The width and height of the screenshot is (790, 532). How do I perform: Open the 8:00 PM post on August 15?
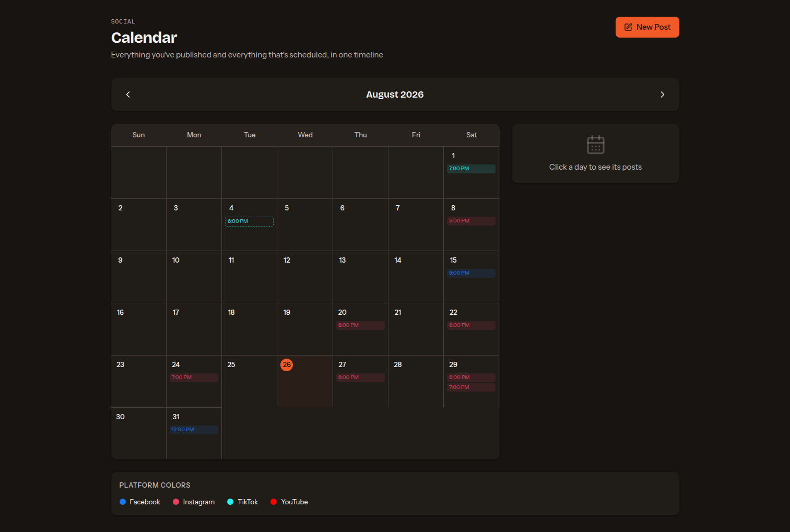471,273
